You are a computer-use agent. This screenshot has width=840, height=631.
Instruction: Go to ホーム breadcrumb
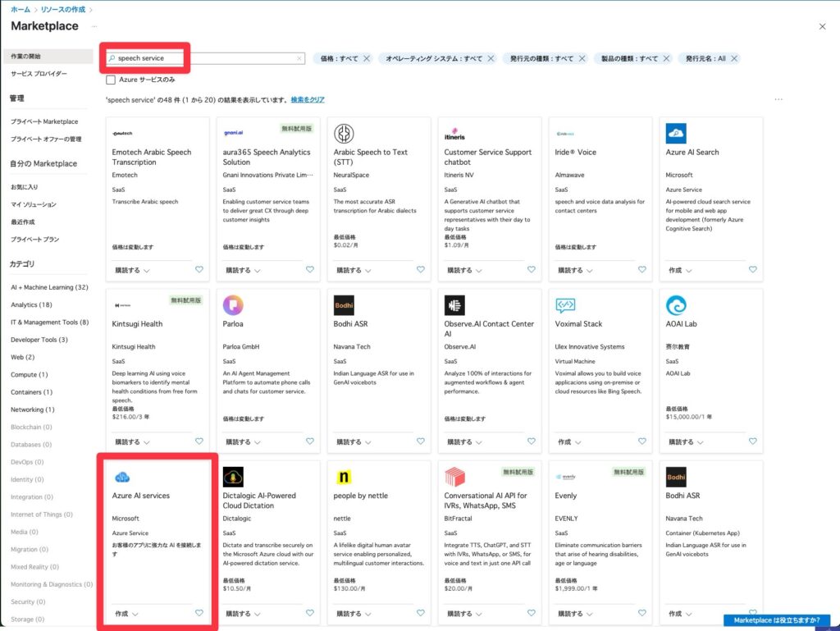(x=21, y=10)
